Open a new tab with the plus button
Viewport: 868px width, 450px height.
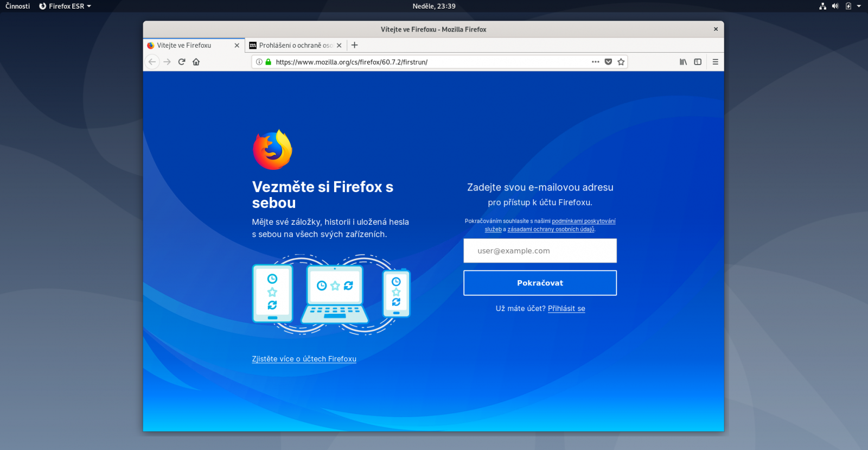[355, 45]
